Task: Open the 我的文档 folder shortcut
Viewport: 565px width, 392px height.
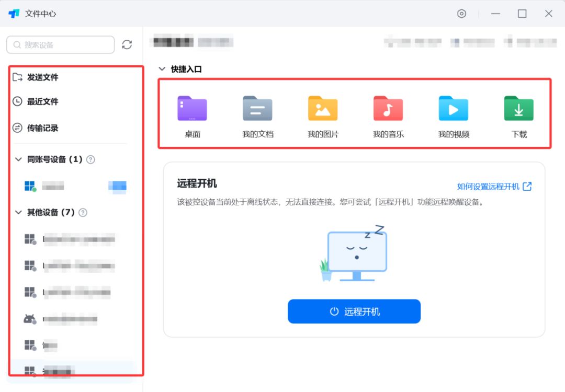Action: [x=257, y=117]
